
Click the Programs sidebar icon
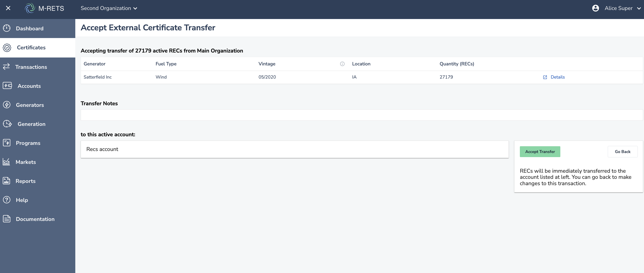coord(7,143)
